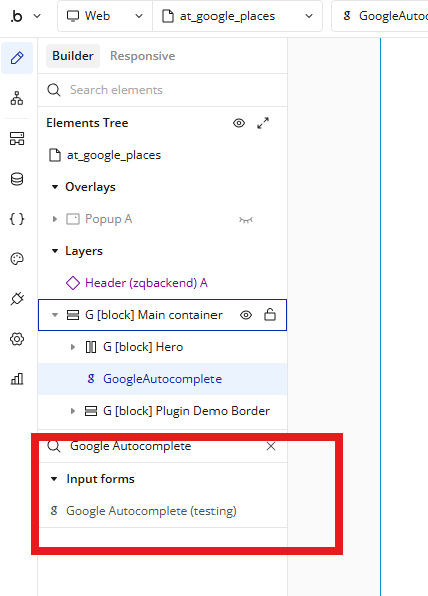Screen dimensions: 428x596
Task: Lock the Main container element
Action: [270, 314]
